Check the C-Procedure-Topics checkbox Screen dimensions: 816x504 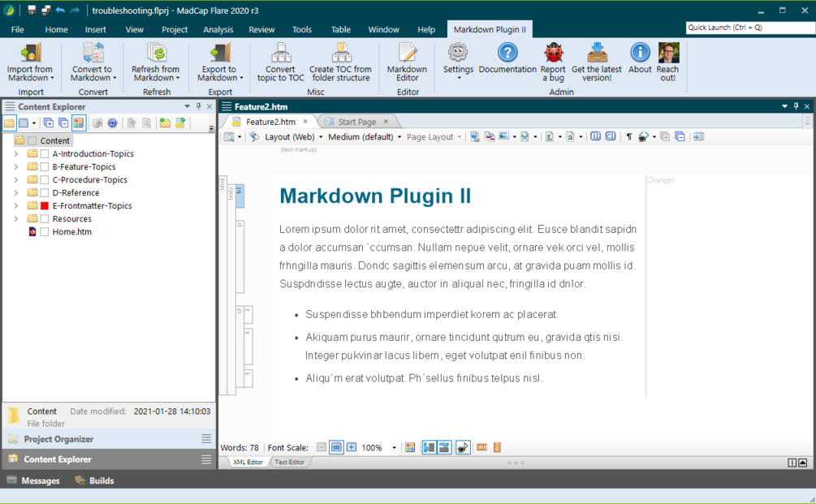[45, 180]
